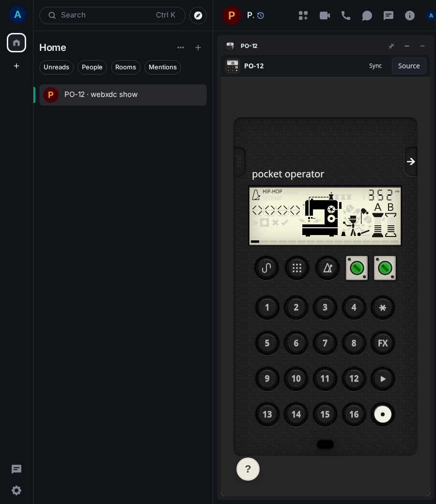Click the Source button
Image resolution: width=436 pixels, height=504 pixels.
point(409,66)
